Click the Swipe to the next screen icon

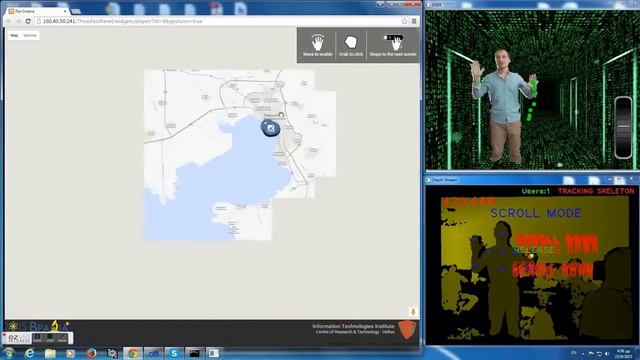click(x=393, y=42)
